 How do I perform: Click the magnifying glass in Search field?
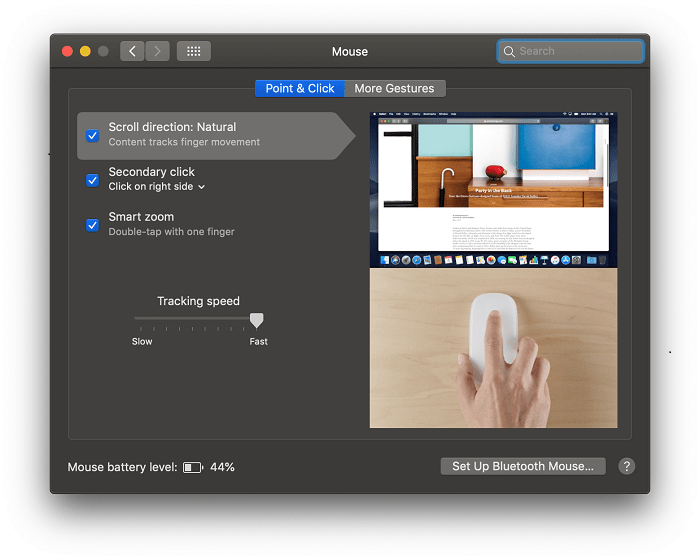pos(509,51)
